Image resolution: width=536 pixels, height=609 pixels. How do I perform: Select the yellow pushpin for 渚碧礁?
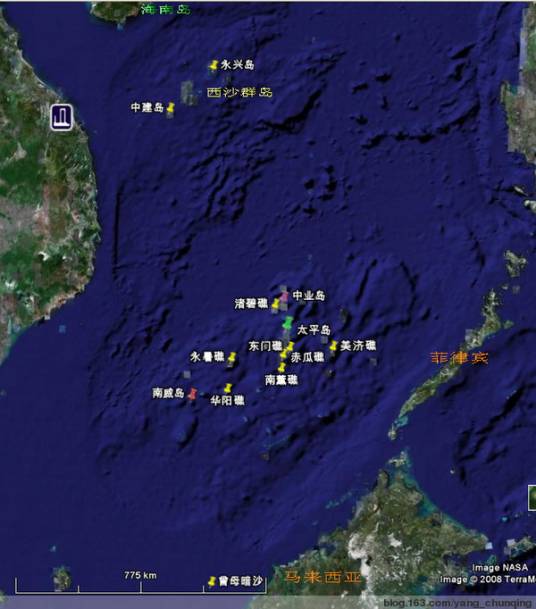click(x=275, y=304)
